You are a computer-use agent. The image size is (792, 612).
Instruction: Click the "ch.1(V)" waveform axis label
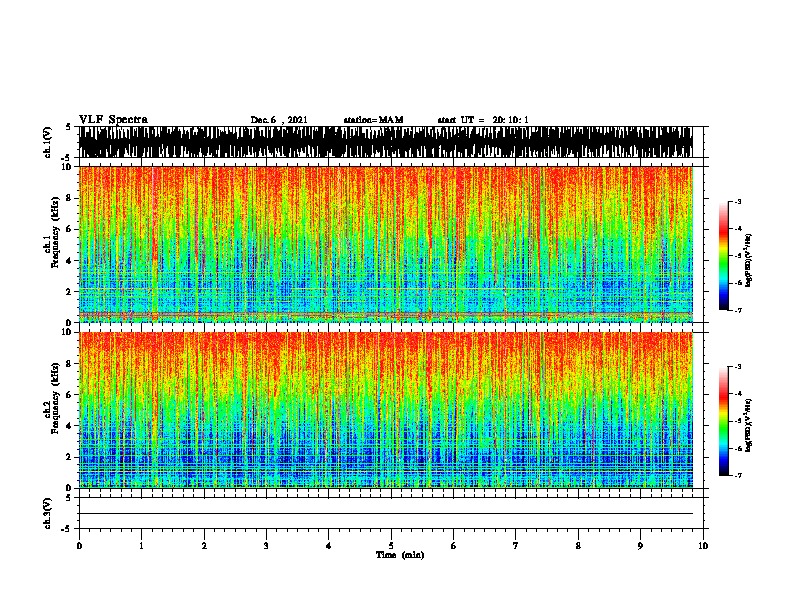pyautogui.click(x=48, y=142)
